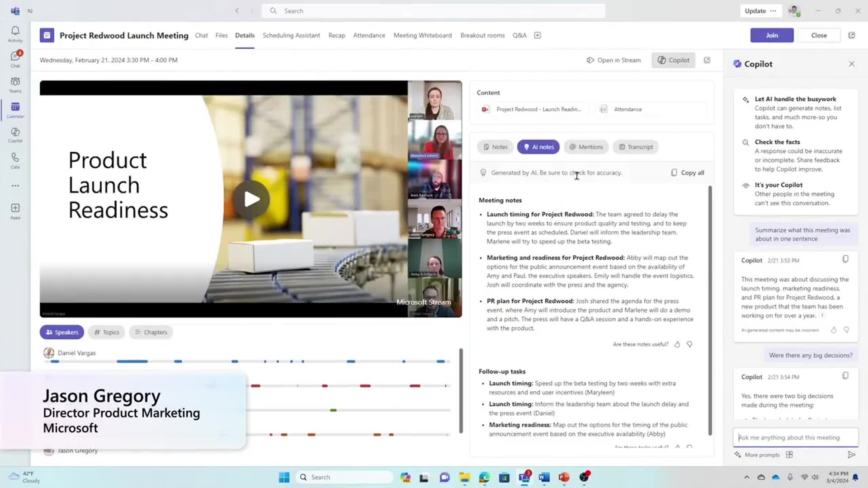This screenshot has width=868, height=488.
Task: Open Copilot app in left sidebar
Action: click(x=15, y=135)
